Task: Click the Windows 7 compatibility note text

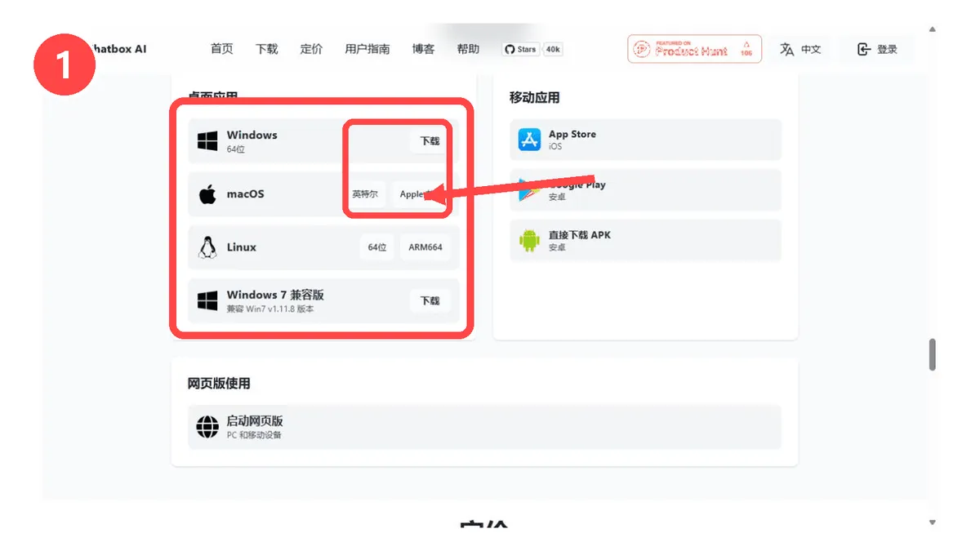Action: [270, 309]
